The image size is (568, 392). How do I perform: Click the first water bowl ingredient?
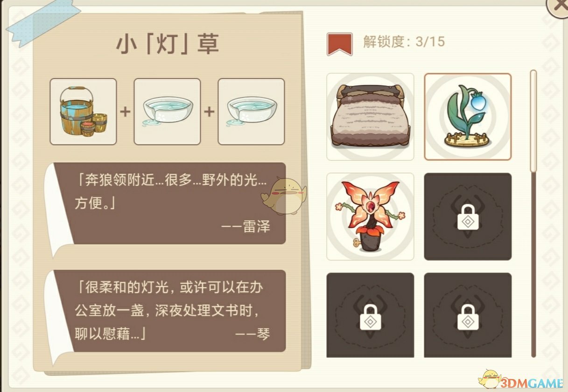coord(167,112)
